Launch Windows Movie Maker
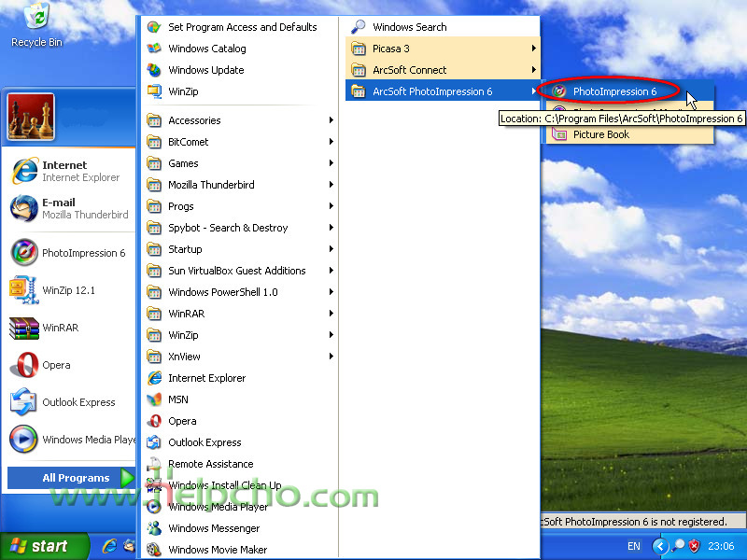This screenshot has width=747, height=560. [240, 550]
